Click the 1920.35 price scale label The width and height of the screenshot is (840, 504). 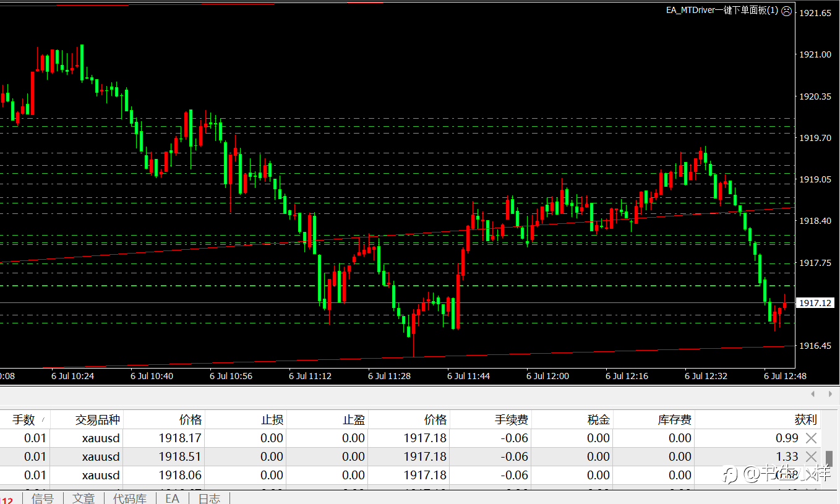[x=815, y=96]
